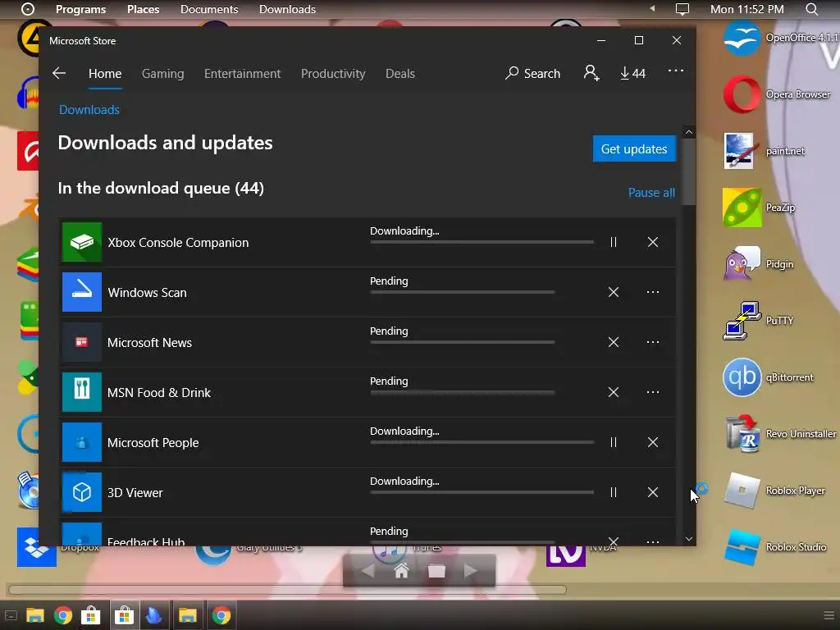Switch to the Entertainment tab
The width and height of the screenshot is (840, 630).
click(242, 74)
